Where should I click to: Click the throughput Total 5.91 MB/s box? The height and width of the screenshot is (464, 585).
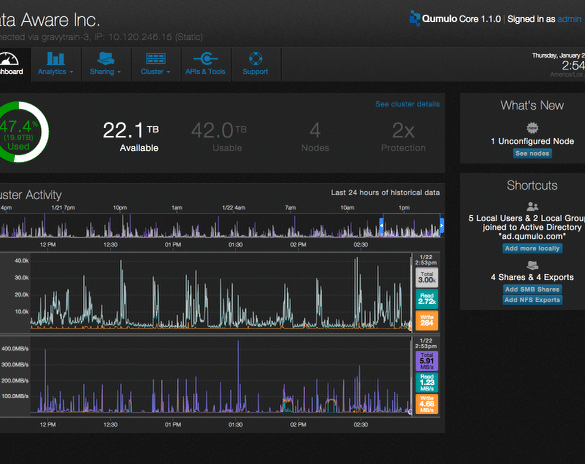(427, 361)
